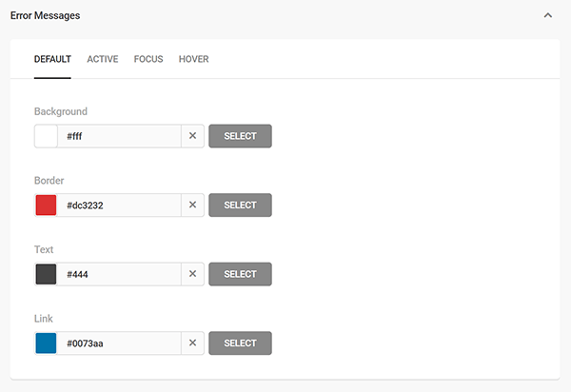Viewport: 571px width, 392px height.
Task: Click the white Background color swatch
Action: tap(46, 136)
